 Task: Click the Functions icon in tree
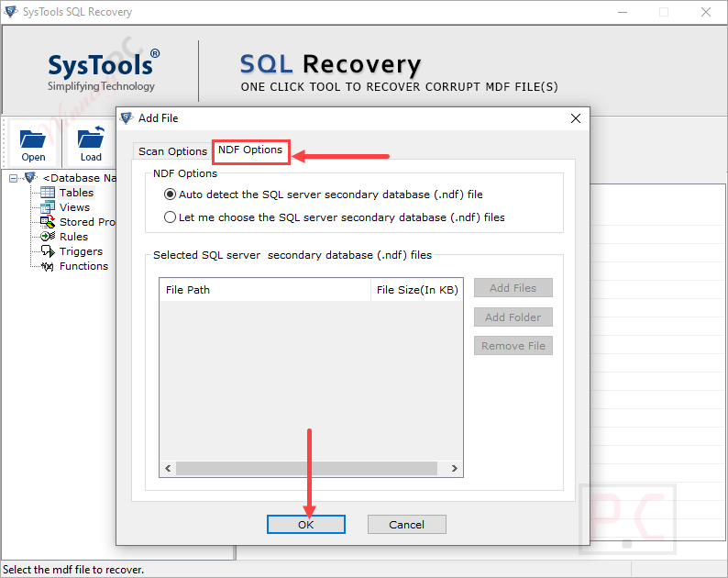(48, 266)
